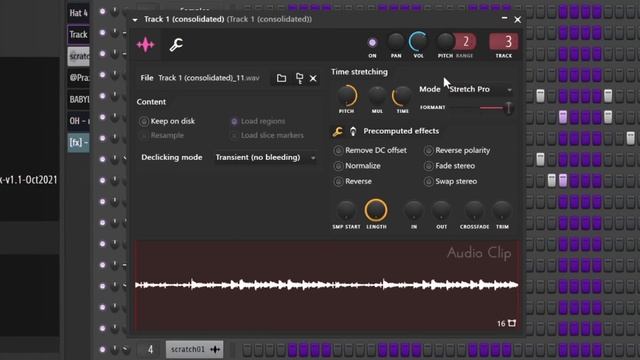The image size is (640, 360).
Task: Select the Hat 4 channel button
Action: pyautogui.click(x=78, y=13)
